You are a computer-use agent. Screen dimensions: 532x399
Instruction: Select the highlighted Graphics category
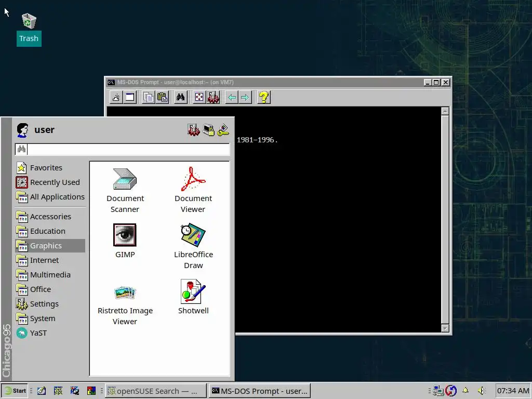tap(50, 246)
